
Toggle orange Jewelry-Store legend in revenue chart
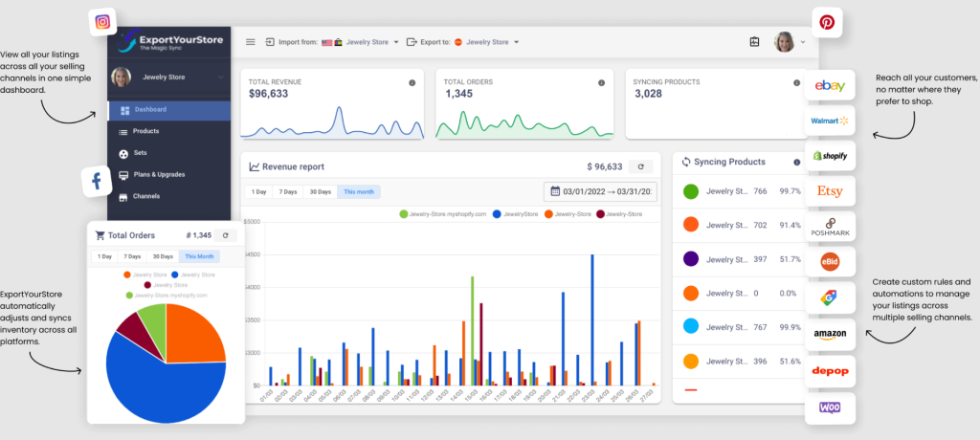[568, 214]
